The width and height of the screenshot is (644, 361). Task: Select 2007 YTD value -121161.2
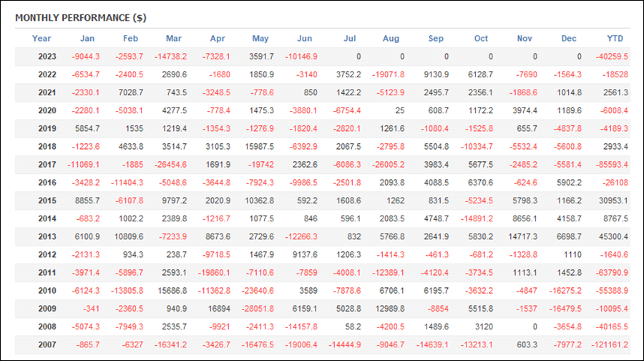[610, 345]
